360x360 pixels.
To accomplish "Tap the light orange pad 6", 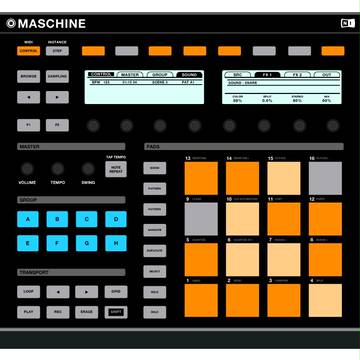I will (242, 260).
